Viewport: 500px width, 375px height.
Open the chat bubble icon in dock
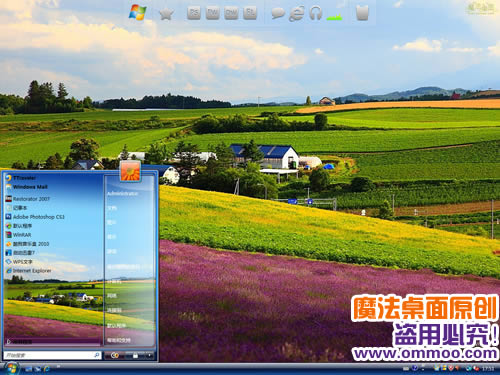(x=278, y=14)
